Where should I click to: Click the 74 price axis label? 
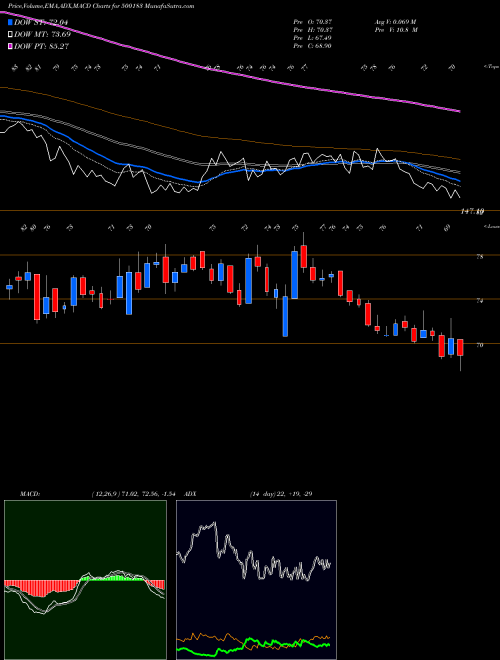coord(480,301)
